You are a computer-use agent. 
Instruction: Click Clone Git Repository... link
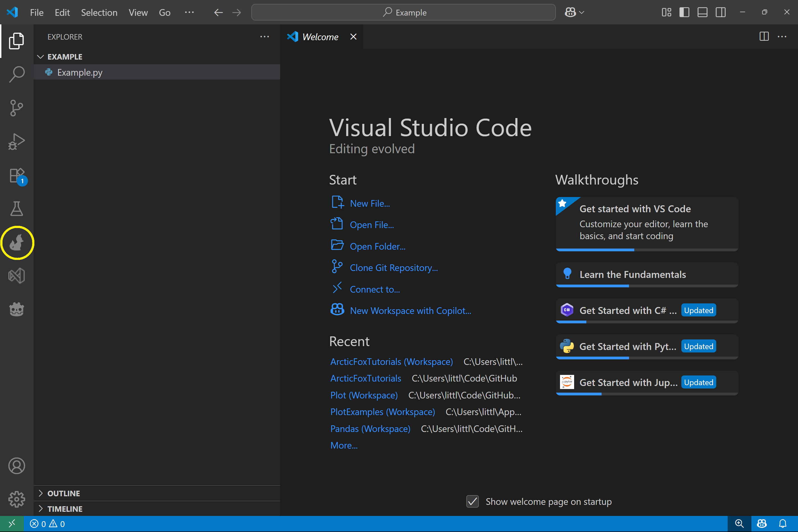coord(394,268)
